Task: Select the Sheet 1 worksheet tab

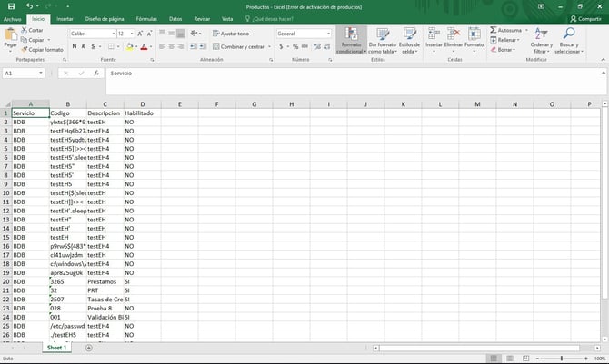Action: point(57,348)
